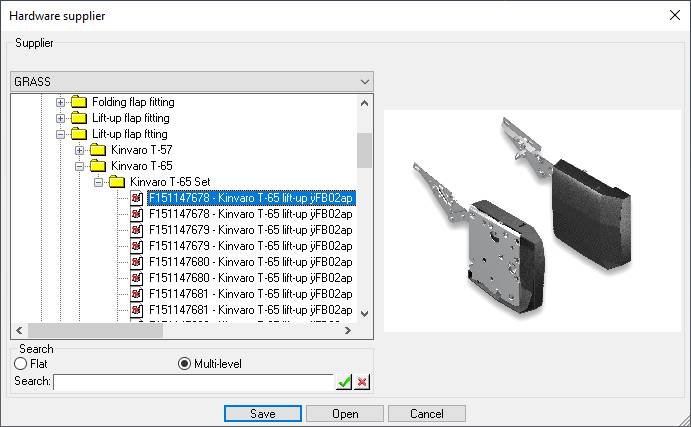
Task: Select the first F151147681 Kinvaro T-65 lift-up entry
Action: point(250,294)
